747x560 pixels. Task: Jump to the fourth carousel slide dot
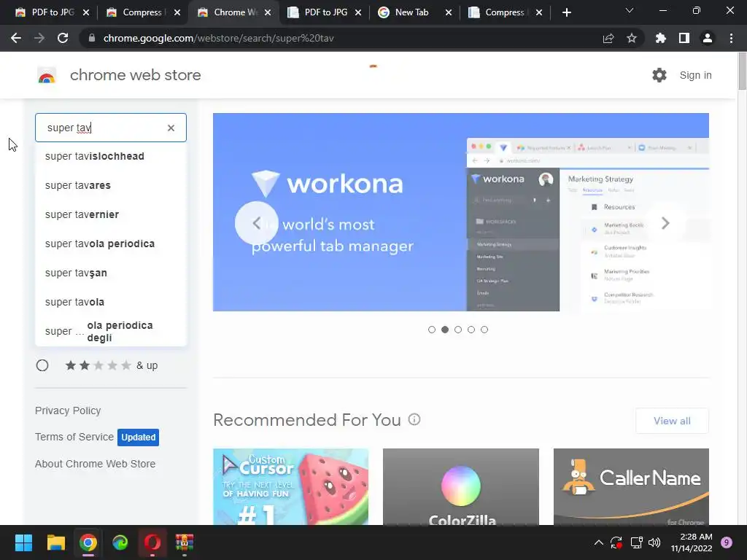(x=471, y=330)
